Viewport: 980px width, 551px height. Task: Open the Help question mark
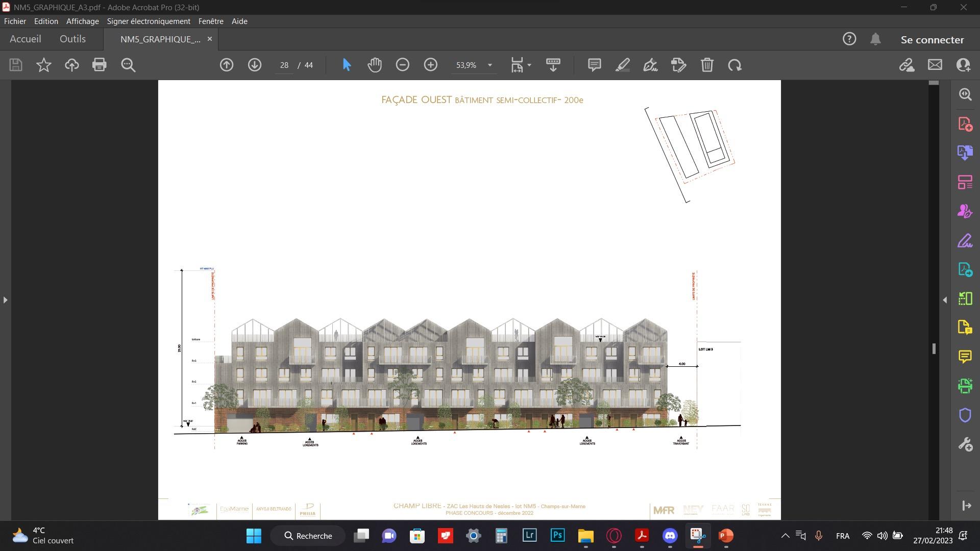[x=849, y=39]
